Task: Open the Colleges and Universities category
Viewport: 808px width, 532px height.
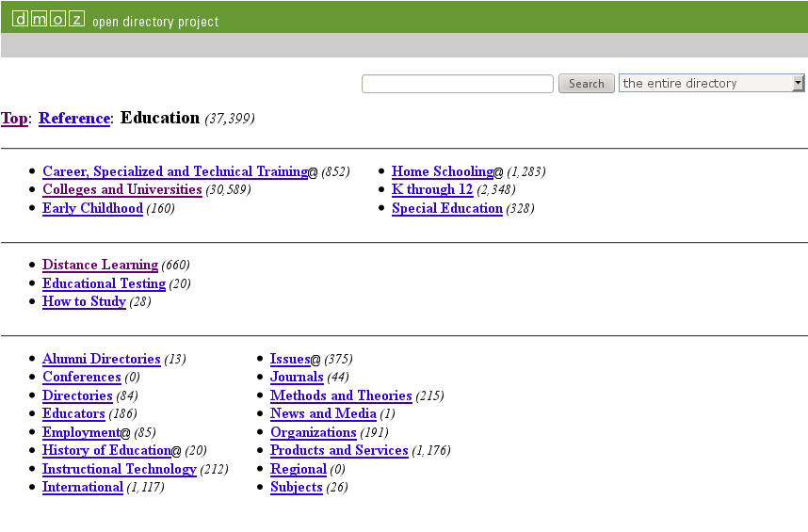Action: click(122, 190)
